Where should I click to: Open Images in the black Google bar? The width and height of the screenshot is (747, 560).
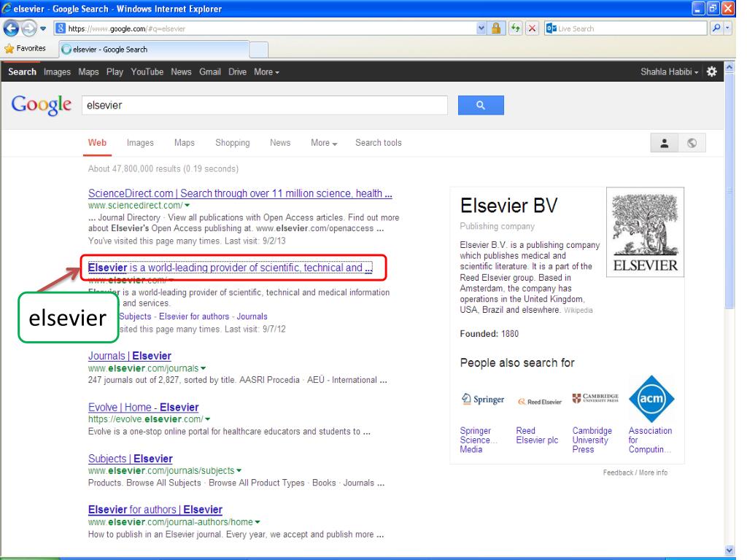[57, 72]
